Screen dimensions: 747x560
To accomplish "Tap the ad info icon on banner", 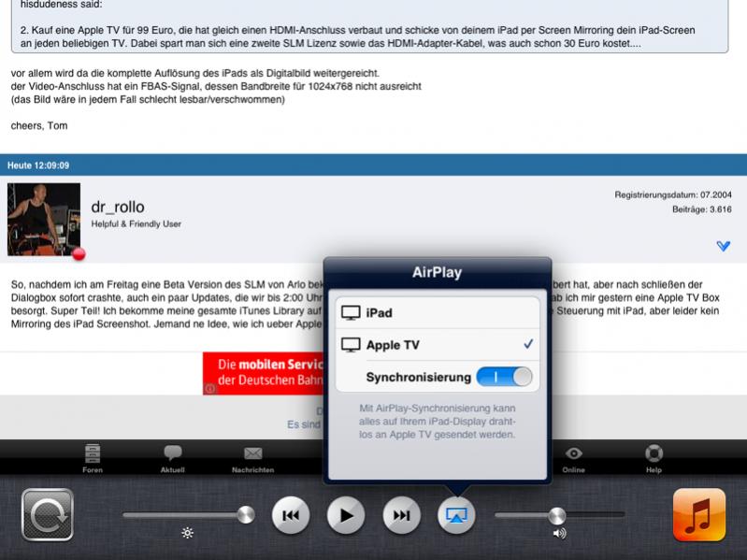I will [x=210, y=389].
